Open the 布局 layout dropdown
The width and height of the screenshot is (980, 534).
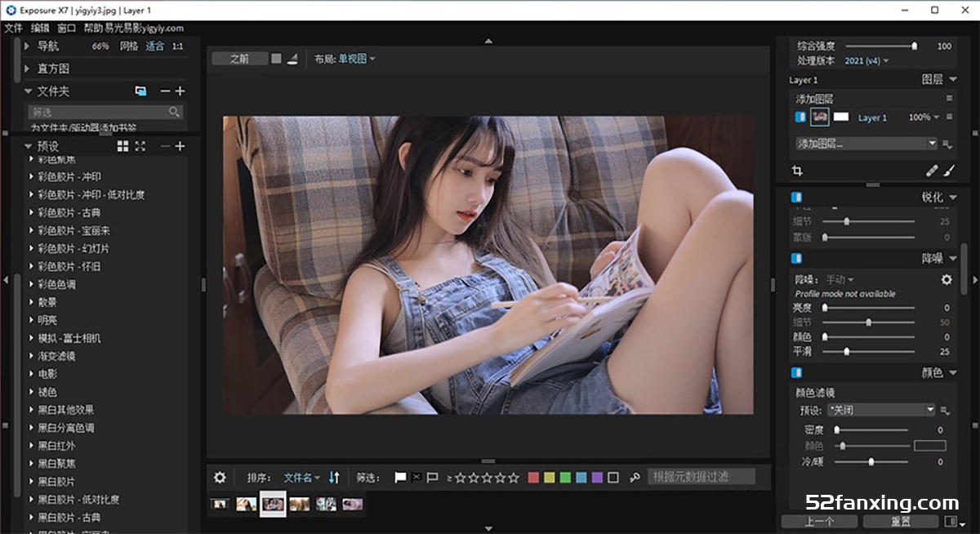tap(357, 59)
